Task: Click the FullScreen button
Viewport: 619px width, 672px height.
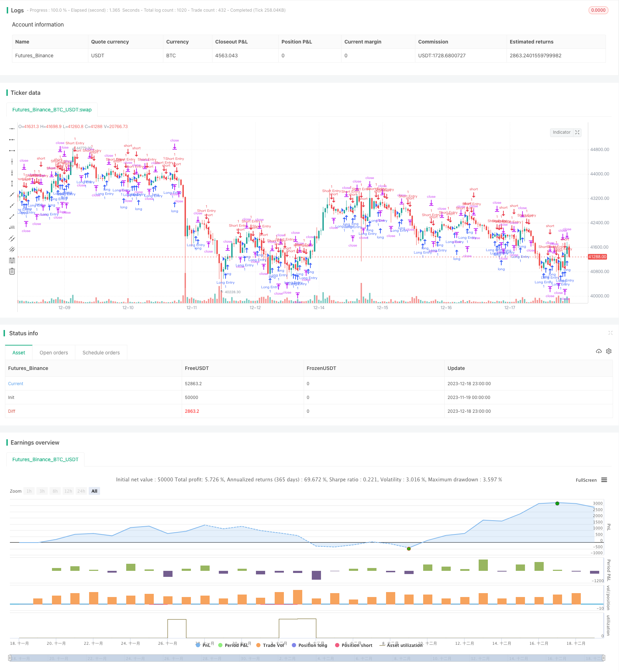Action: coord(586,480)
